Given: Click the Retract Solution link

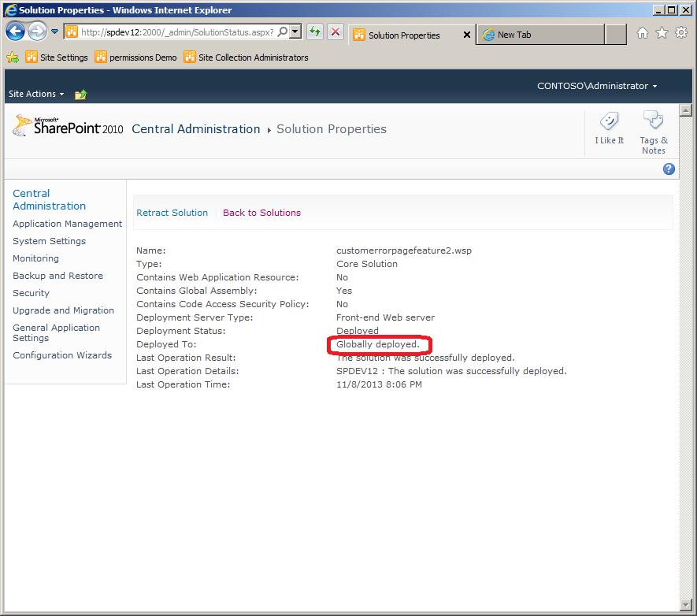Looking at the screenshot, I should point(172,213).
